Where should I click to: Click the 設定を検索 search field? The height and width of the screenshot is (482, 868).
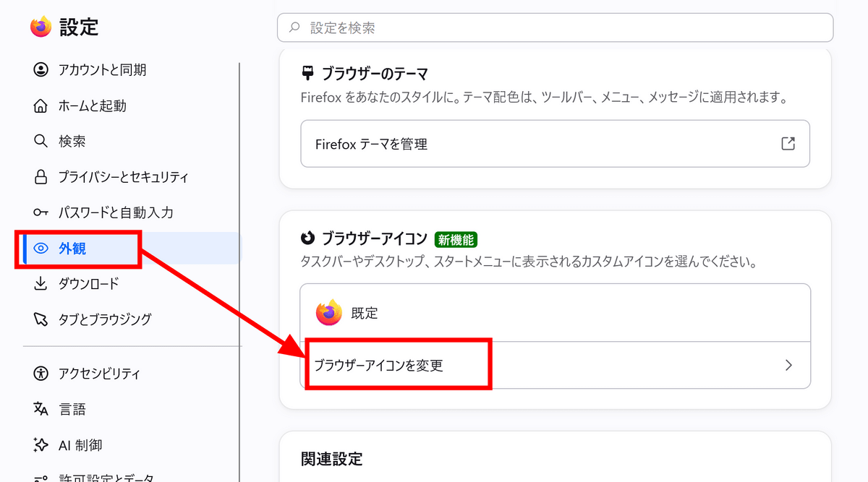point(555,28)
